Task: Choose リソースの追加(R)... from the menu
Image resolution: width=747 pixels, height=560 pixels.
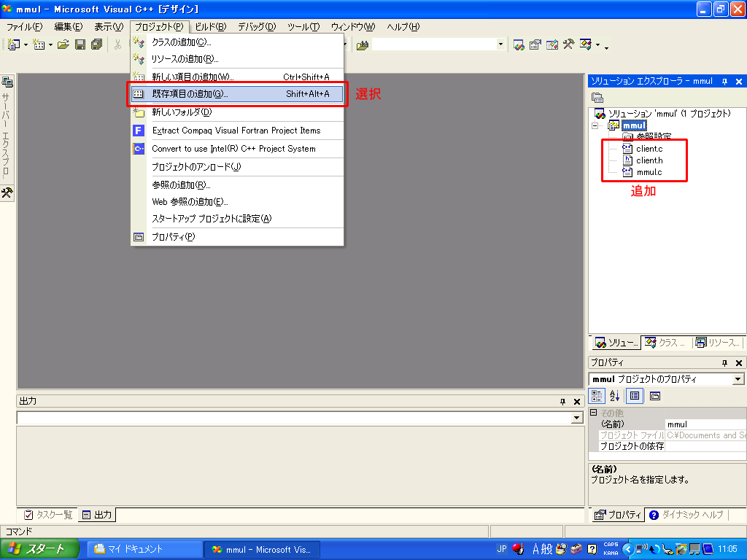Action: 237,59
